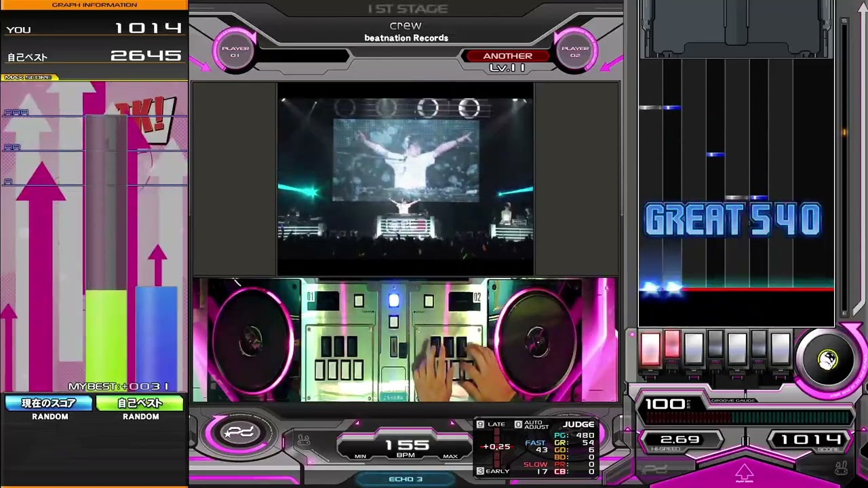Viewport: 868px width, 488px height.
Task: Click the fourth key indicator below the lanes
Action: coord(715,344)
